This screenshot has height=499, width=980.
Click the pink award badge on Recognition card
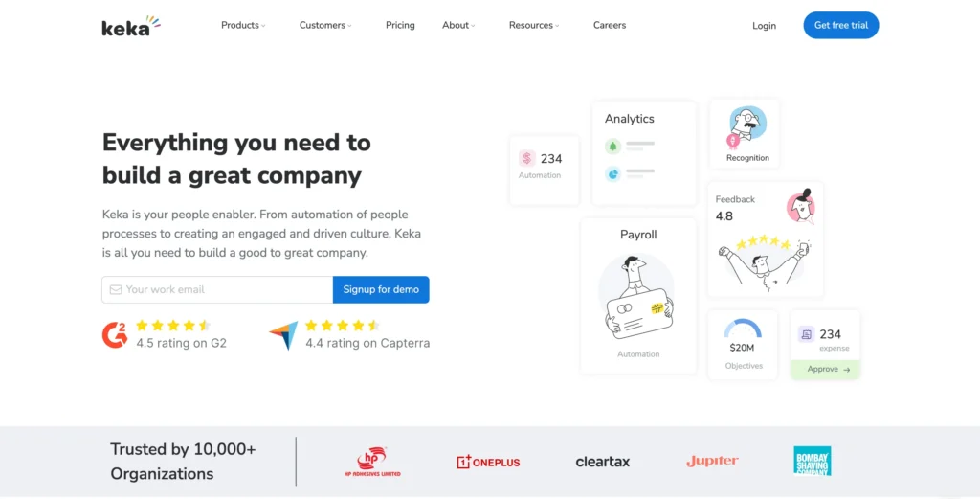(x=732, y=140)
